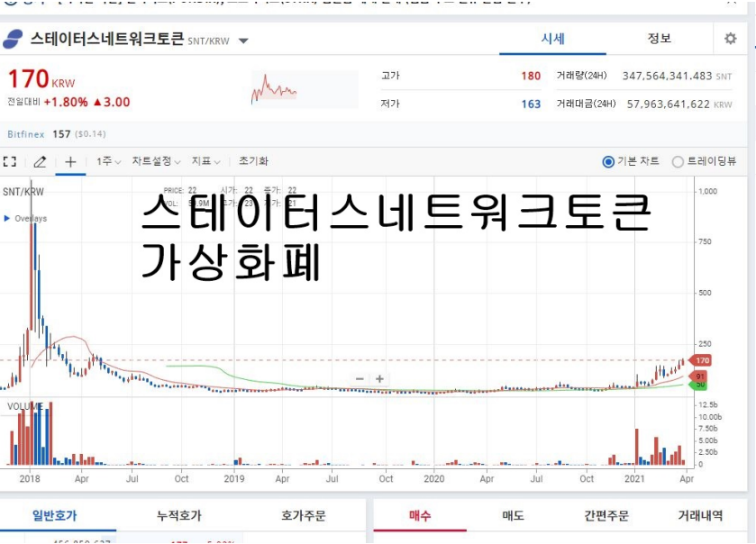The image size is (756, 544).
Task: Click the 2021 label on time axis
Action: 634,478
